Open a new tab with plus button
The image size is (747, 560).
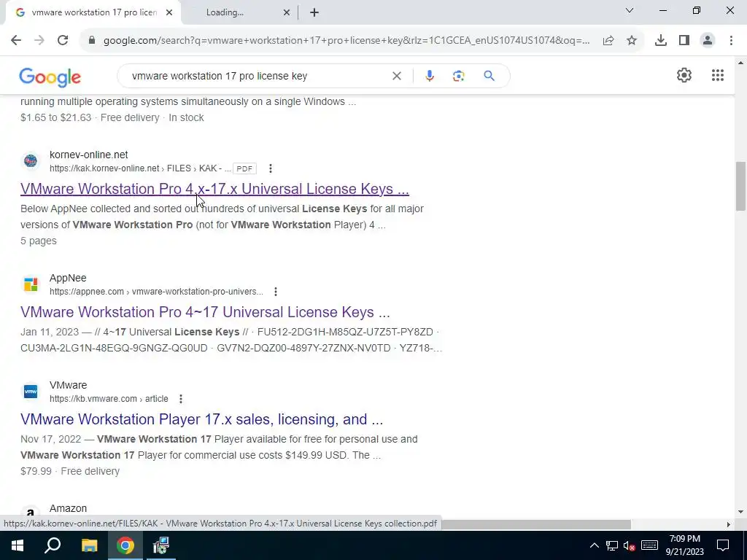coord(314,13)
